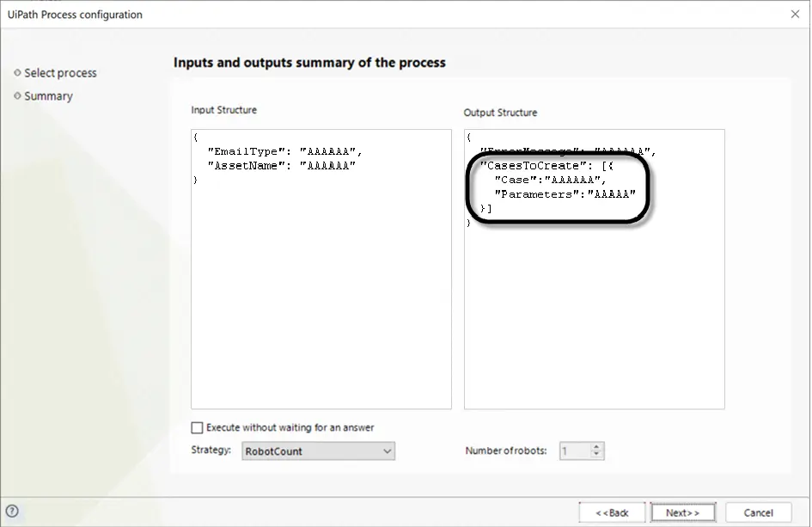Click inside the Output Structure text box

tap(594, 269)
